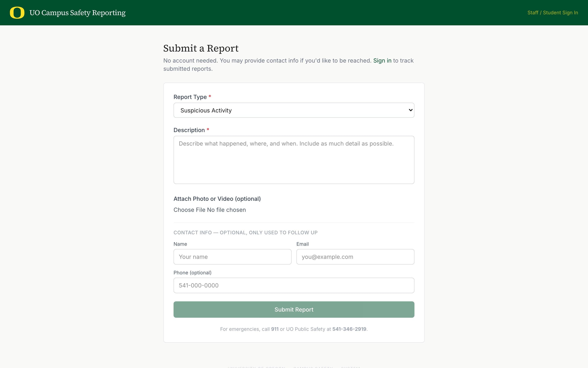Open Staff / Student Sign In
Screen dimensions: 588x368
(552, 13)
